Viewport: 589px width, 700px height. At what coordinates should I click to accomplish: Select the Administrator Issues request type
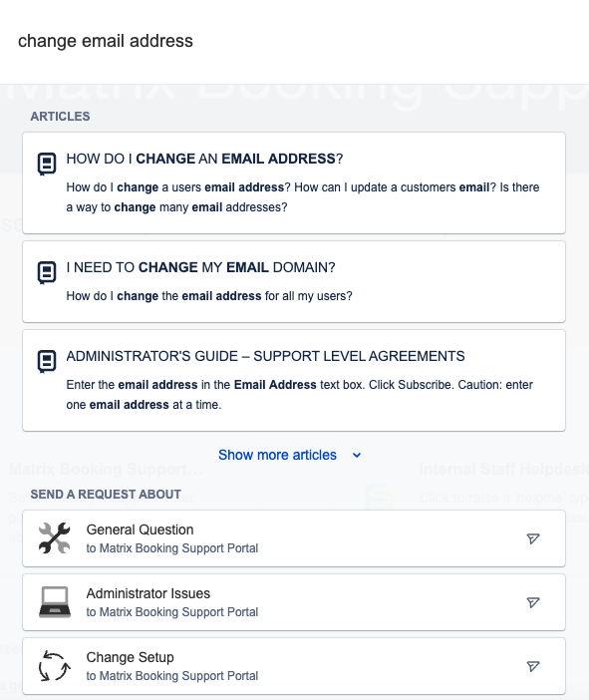pyautogui.click(x=294, y=602)
